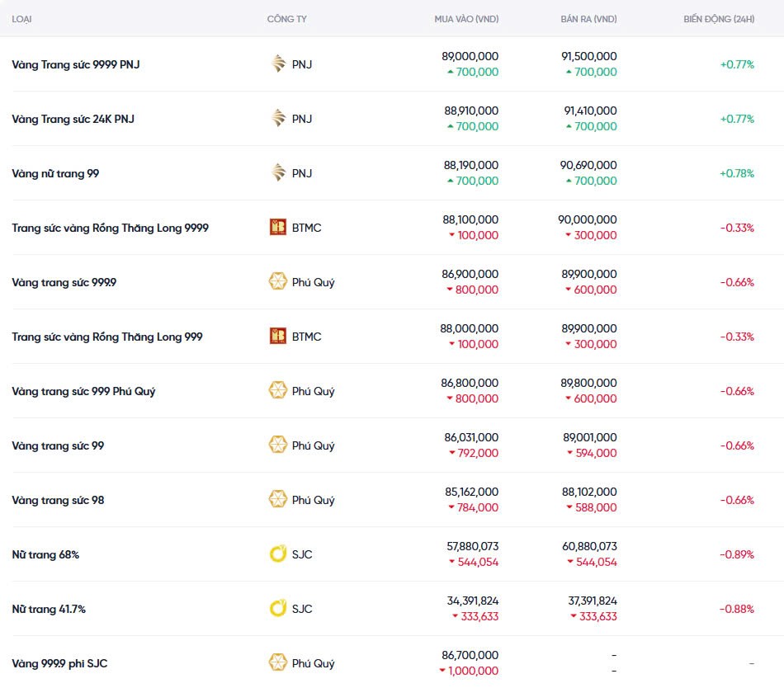This screenshot has width=784, height=688.
Task: Click BTMC logo in Rồng Thăng Long 9999 row
Action: point(278,228)
